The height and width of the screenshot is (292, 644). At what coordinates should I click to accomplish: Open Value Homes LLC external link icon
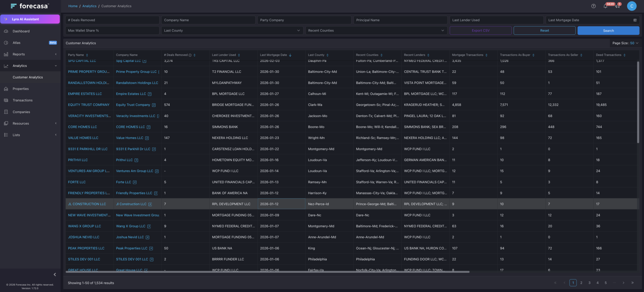tap(147, 138)
